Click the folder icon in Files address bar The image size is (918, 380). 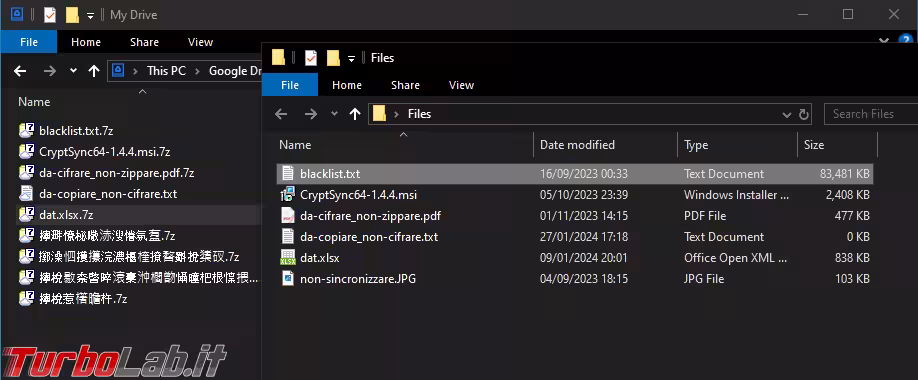pyautogui.click(x=379, y=114)
